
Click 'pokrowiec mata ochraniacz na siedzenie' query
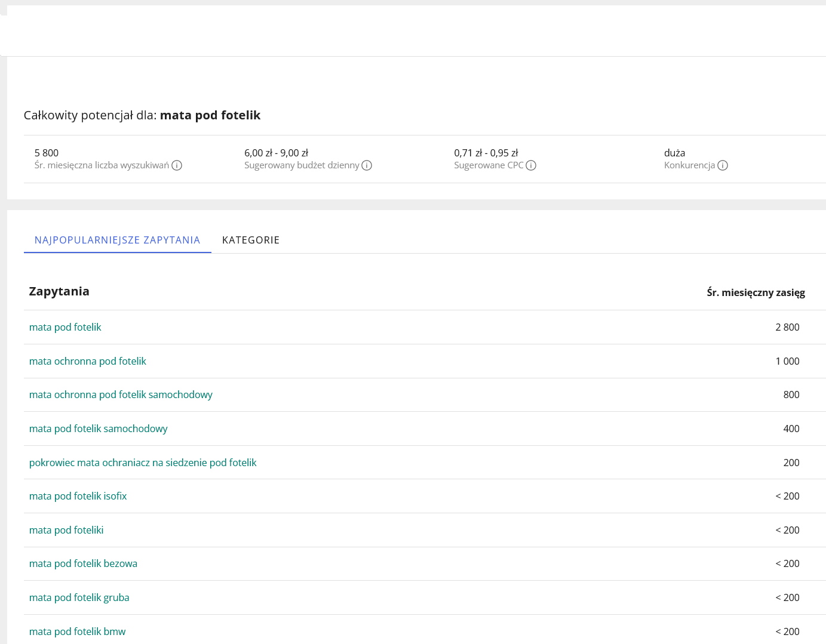coord(143,463)
